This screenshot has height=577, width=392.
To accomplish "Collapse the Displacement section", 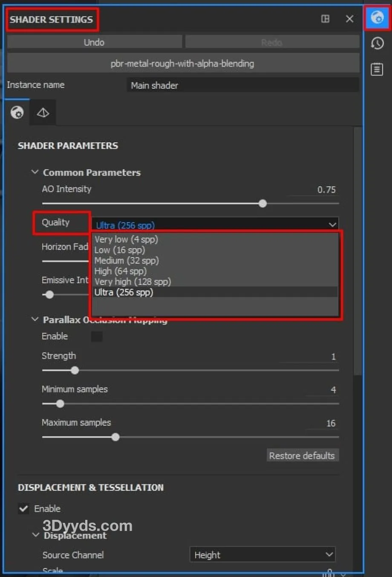I will [x=36, y=535].
